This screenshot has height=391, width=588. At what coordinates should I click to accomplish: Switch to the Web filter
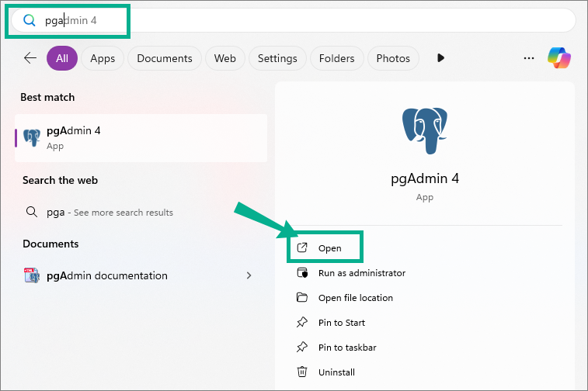225,58
